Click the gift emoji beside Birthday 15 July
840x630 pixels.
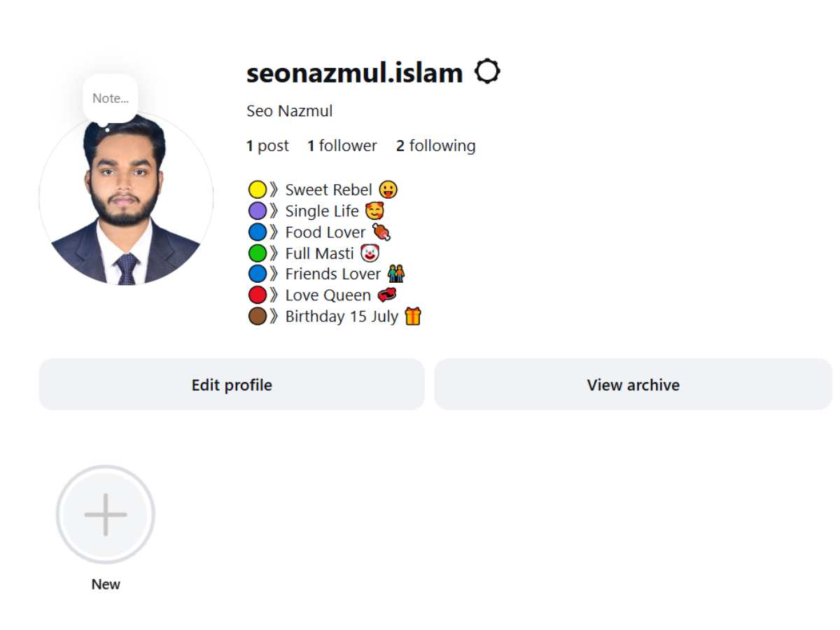[x=413, y=316]
